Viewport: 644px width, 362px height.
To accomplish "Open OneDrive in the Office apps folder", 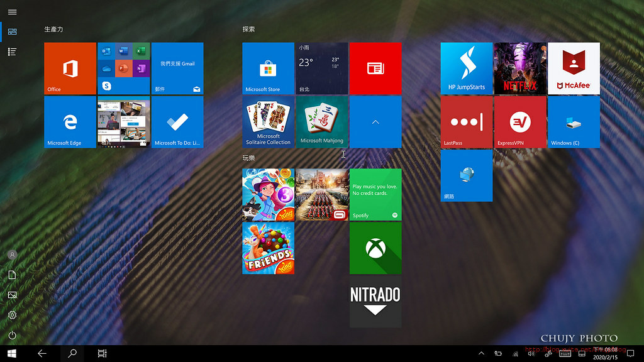I will [106, 69].
